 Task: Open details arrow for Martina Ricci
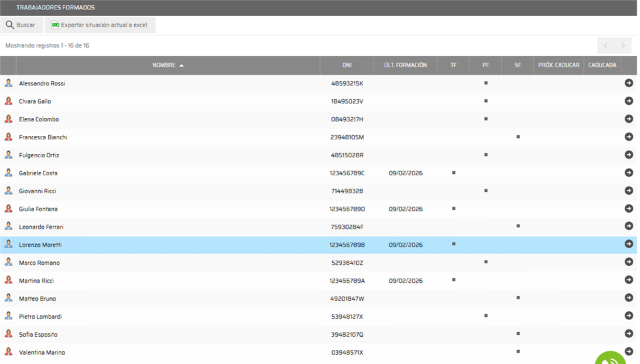(629, 279)
